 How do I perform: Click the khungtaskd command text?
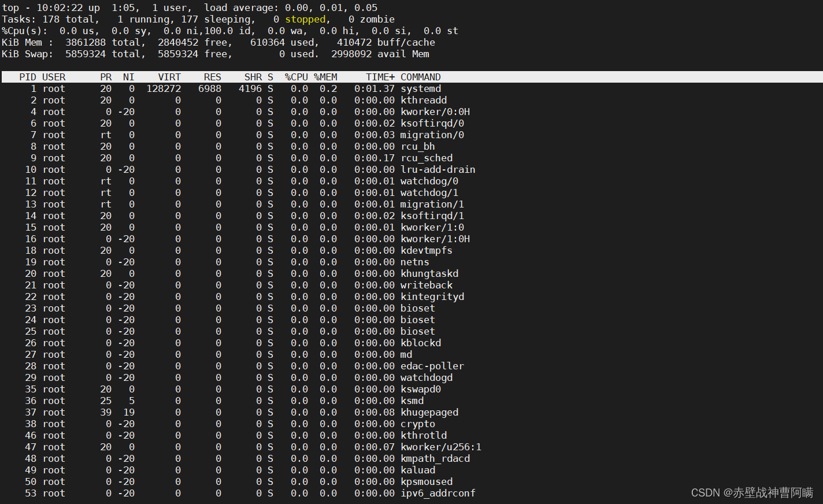(x=429, y=273)
